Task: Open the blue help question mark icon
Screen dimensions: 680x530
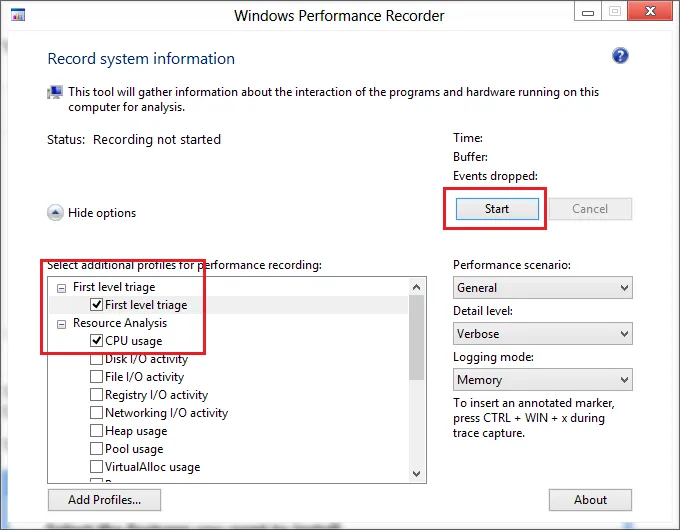Action: 620,56
